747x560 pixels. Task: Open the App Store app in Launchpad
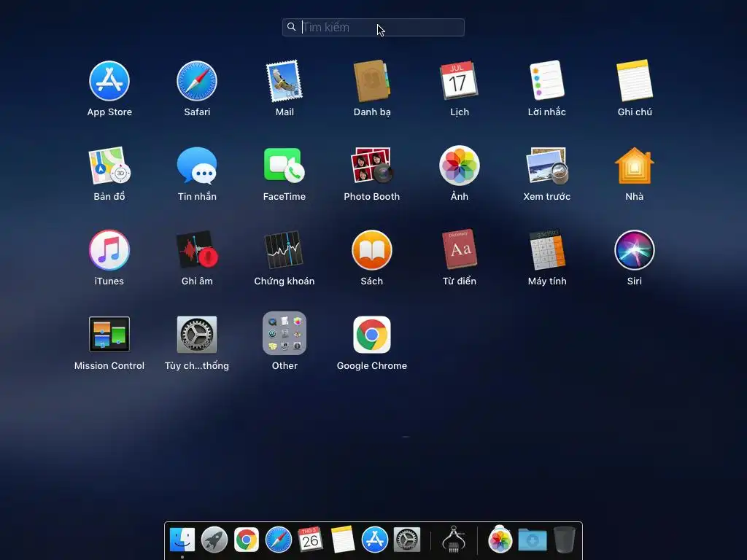point(109,81)
